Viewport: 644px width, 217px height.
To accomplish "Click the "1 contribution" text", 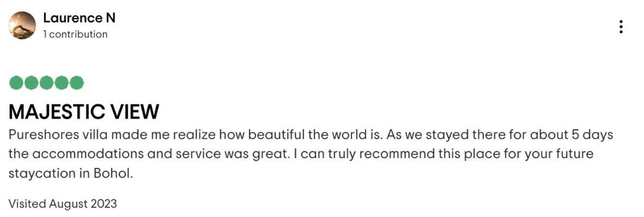I will 75,34.
